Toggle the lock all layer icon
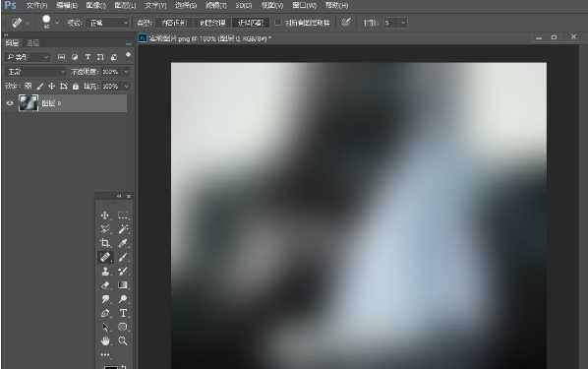The image size is (588, 369). click(76, 87)
